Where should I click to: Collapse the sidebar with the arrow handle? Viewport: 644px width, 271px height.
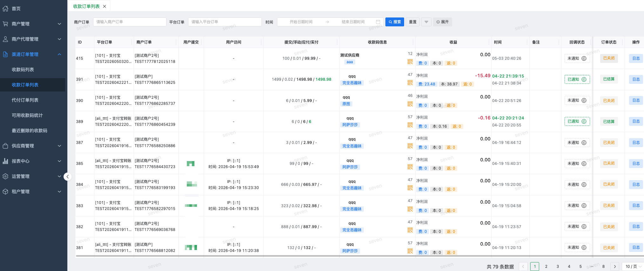(67, 177)
